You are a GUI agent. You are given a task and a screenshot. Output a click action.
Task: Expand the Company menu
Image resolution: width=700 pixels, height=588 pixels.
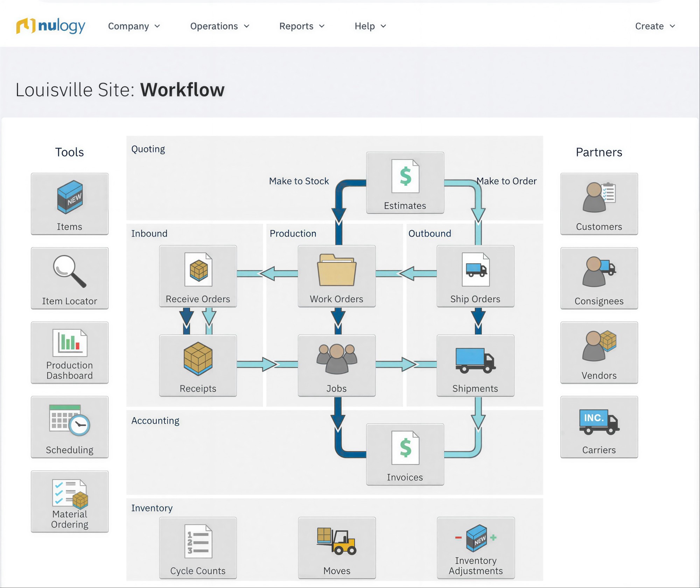134,26
